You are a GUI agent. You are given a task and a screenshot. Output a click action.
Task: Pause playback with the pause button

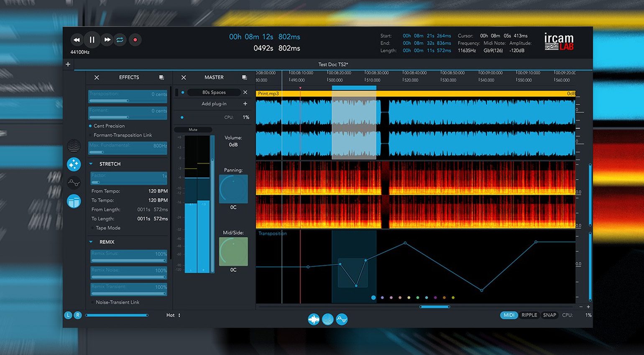pos(92,40)
